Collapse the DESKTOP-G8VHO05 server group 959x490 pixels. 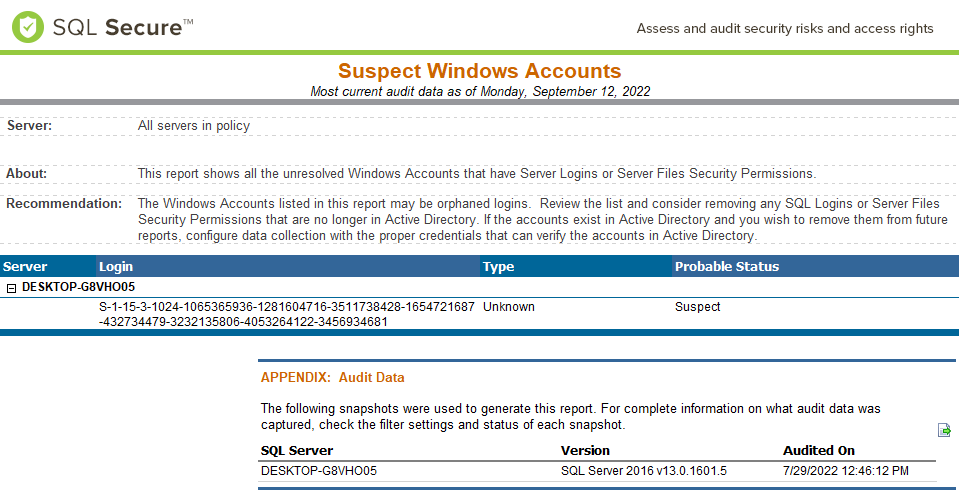(10, 287)
